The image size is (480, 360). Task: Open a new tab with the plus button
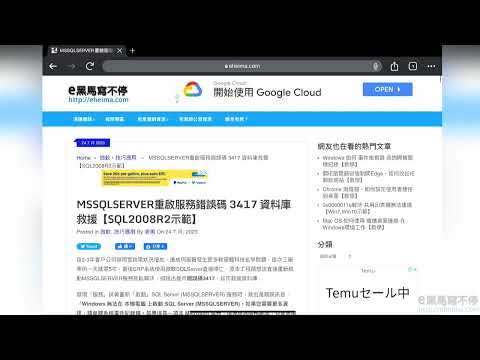coord(132,51)
